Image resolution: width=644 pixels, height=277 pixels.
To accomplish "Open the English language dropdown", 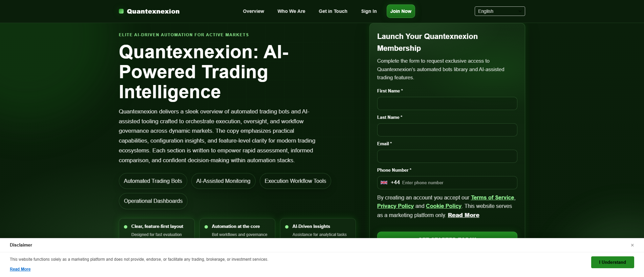I will pos(500,11).
